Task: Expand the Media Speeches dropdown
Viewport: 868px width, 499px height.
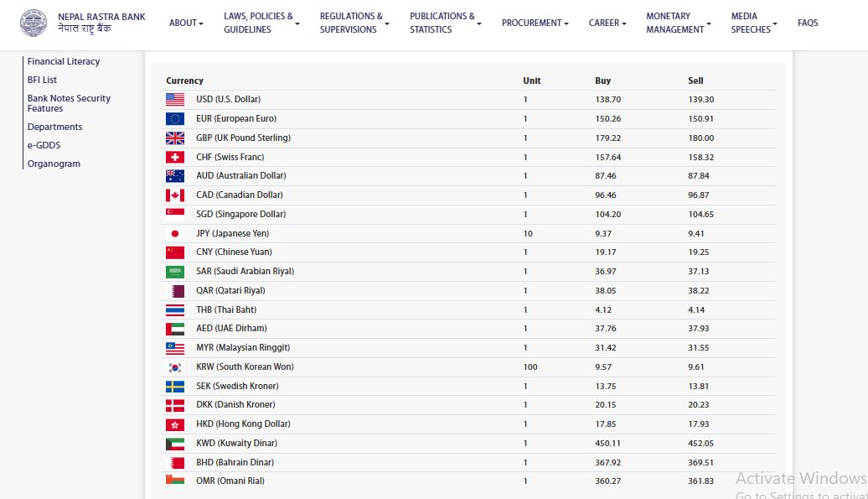Action: coord(754,23)
